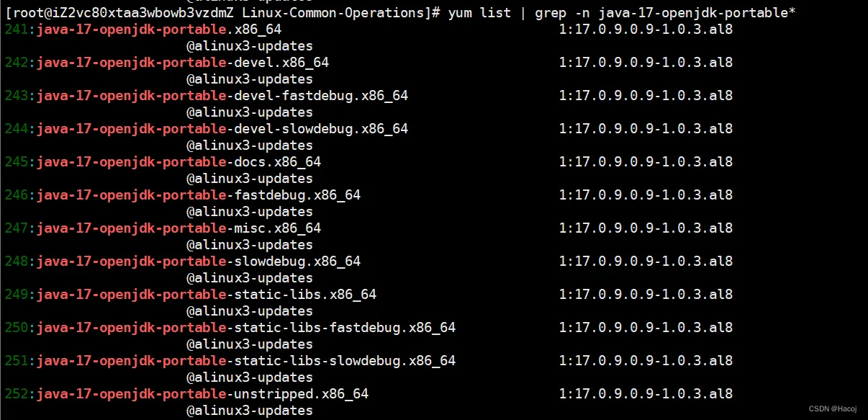Click the version string for the unstripped package
The height and width of the screenshot is (420, 868).
tap(646, 394)
